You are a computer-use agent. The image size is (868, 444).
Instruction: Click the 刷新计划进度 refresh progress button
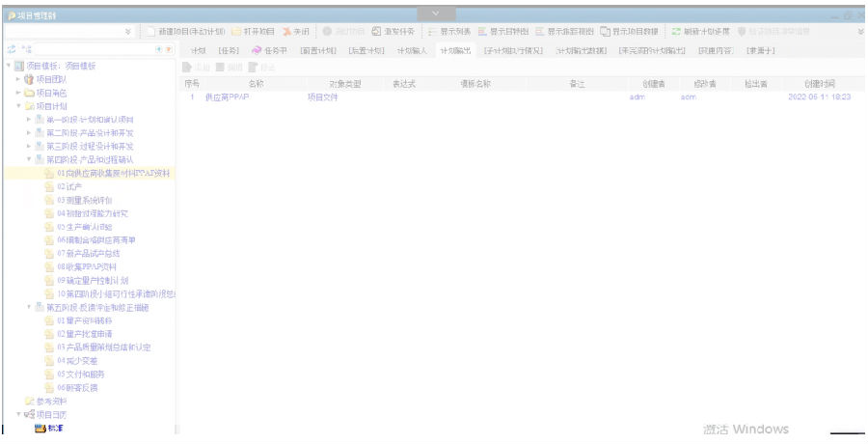click(x=700, y=32)
